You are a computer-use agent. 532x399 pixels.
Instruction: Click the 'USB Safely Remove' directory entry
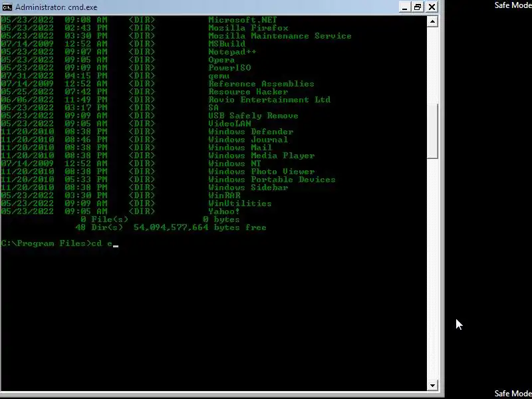point(253,116)
